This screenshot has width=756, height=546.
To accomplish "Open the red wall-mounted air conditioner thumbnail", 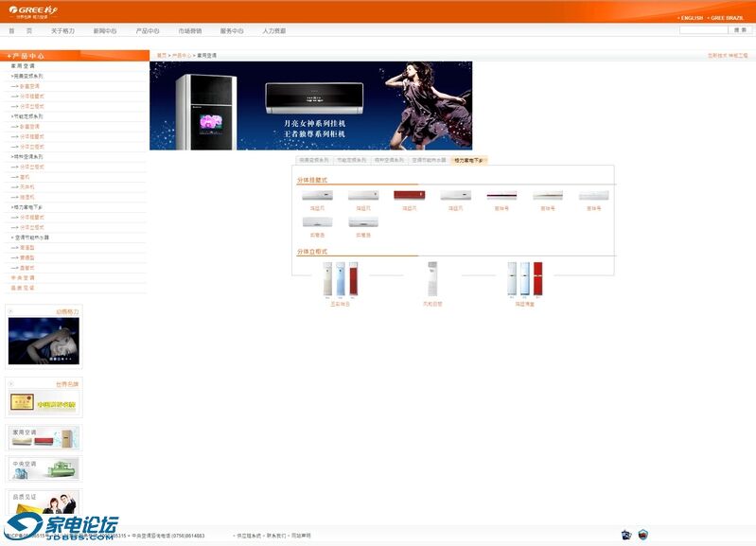I will (x=410, y=195).
